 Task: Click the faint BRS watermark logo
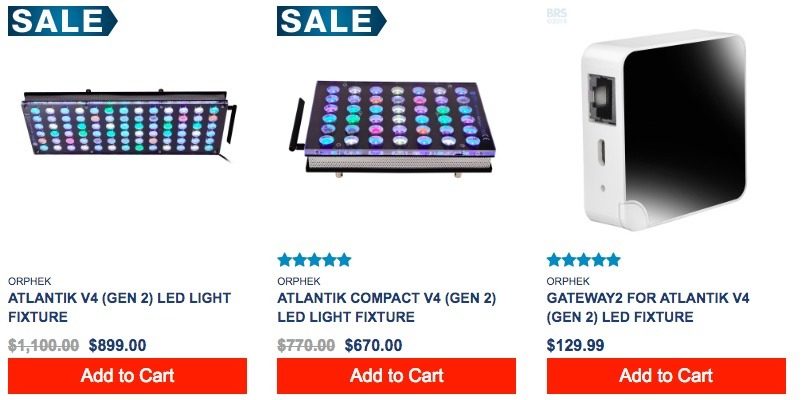[557, 16]
